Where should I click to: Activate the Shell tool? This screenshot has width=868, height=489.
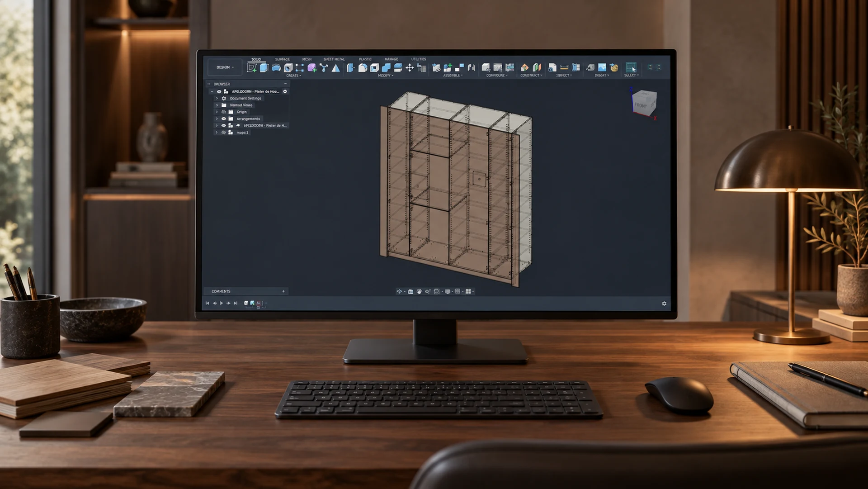374,68
